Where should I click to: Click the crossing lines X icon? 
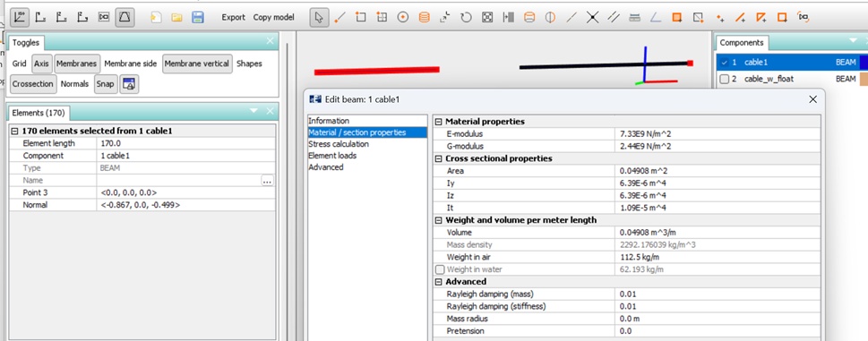[592, 18]
